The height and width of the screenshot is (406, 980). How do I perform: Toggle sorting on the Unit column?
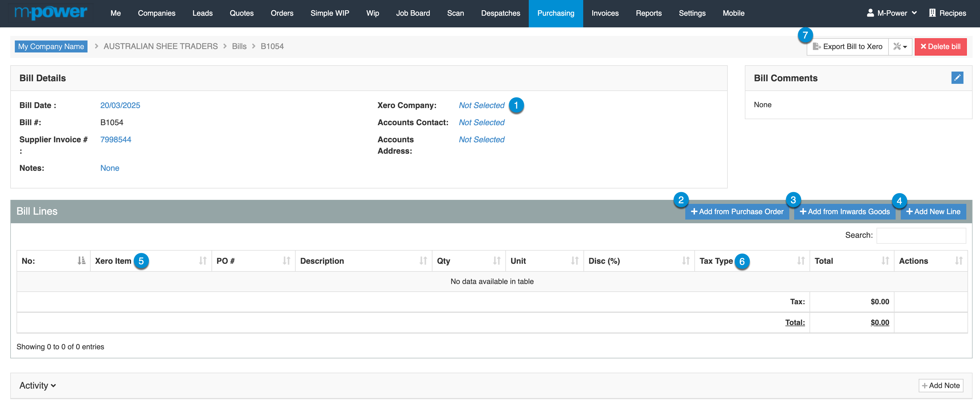pyautogui.click(x=574, y=261)
